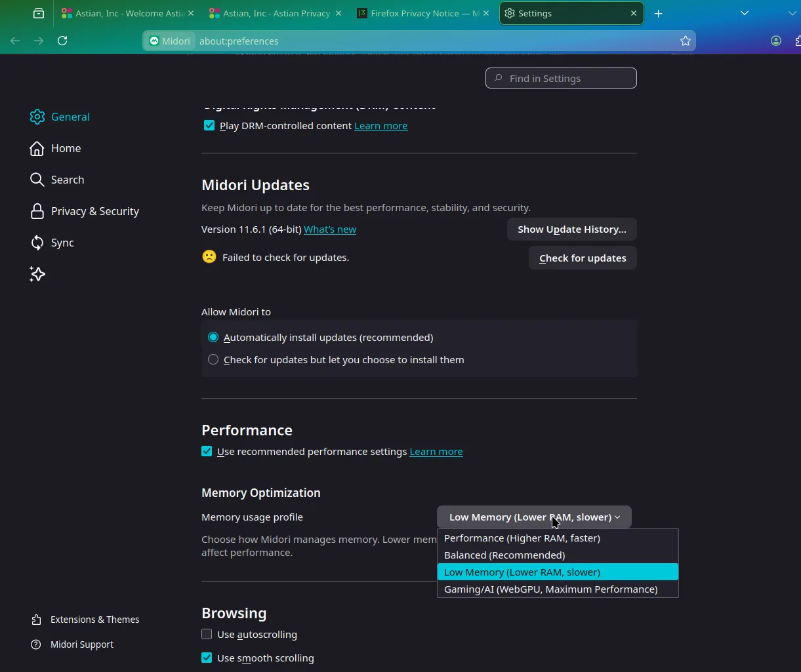Select Check for updates but let you choose
Viewport: 801px width, 672px height.
tap(213, 359)
